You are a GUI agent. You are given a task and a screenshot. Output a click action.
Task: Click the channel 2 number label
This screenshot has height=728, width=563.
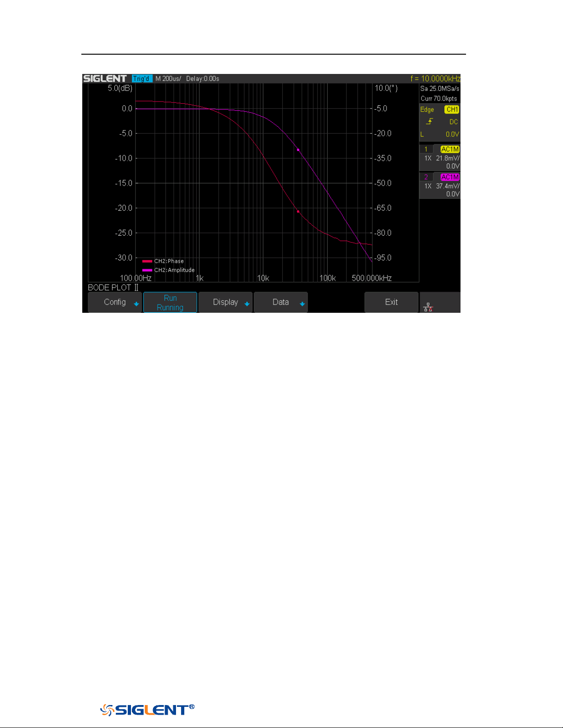(x=426, y=177)
